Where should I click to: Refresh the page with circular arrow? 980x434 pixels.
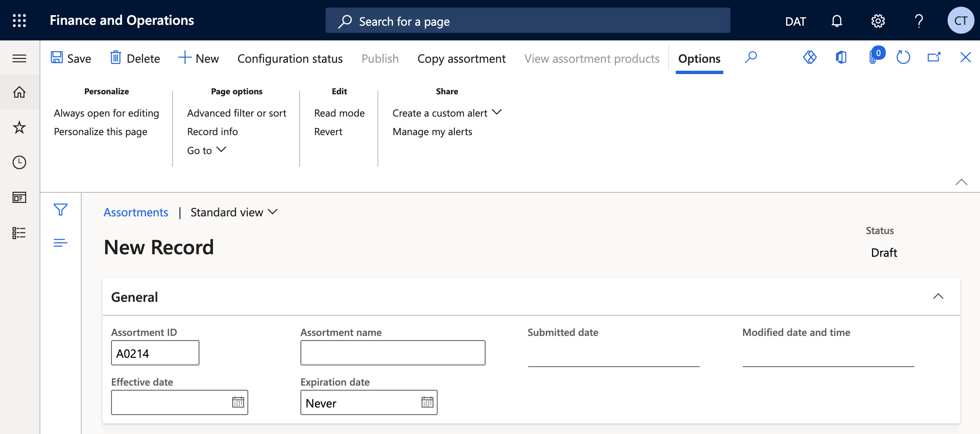point(903,57)
